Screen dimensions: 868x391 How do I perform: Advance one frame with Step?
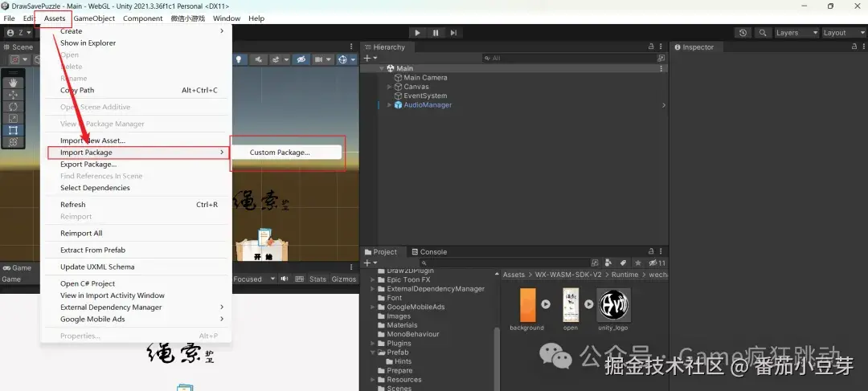(x=453, y=33)
